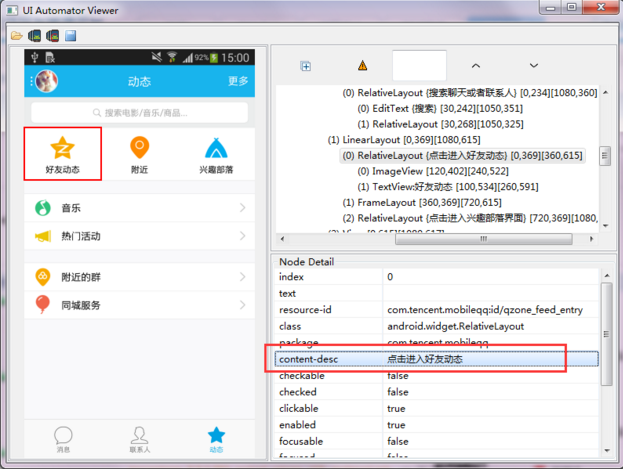Expand all nodes with the plus icon
The height and width of the screenshot is (469, 623).
[x=306, y=66]
